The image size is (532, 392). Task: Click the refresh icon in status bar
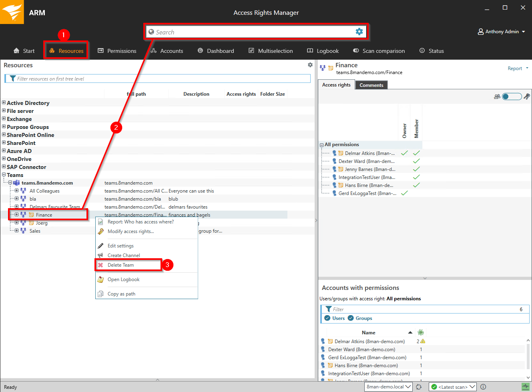tap(419, 387)
